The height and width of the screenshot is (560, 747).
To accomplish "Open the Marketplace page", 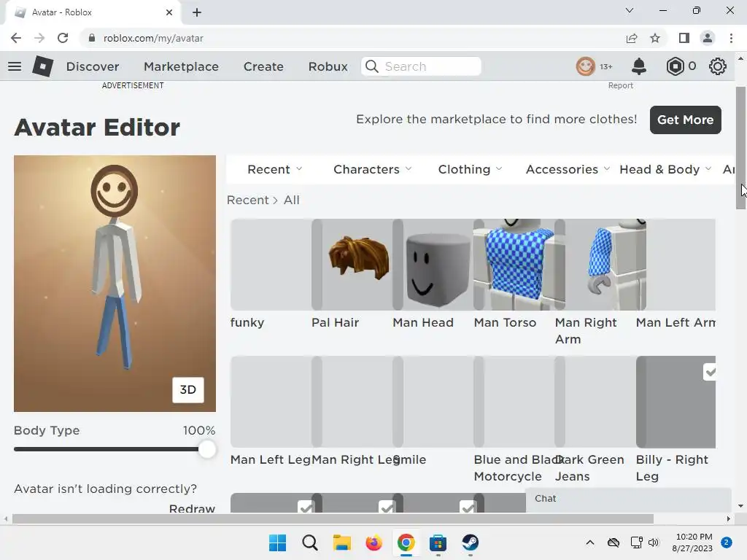I will (181, 66).
